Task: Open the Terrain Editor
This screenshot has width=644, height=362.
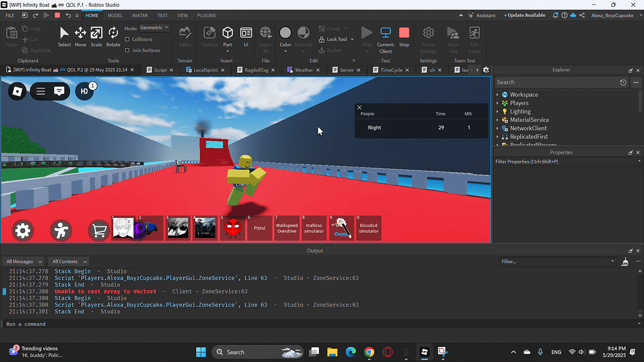Action: coord(185,37)
